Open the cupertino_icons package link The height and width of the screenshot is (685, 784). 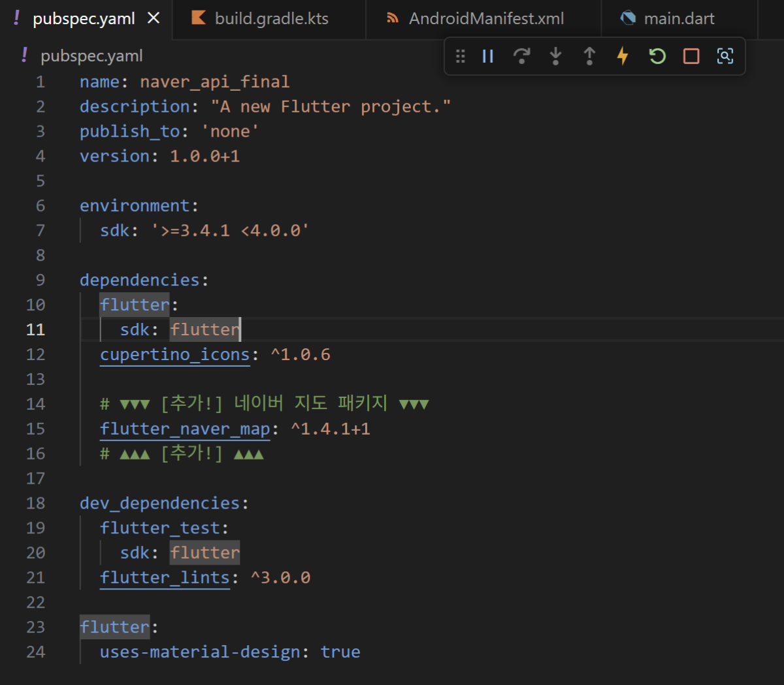click(174, 355)
